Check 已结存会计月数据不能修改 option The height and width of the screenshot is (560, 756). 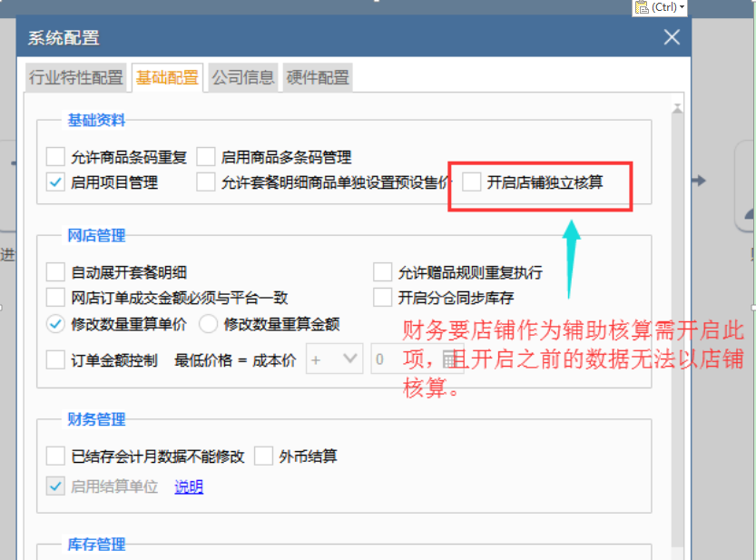click(x=55, y=456)
